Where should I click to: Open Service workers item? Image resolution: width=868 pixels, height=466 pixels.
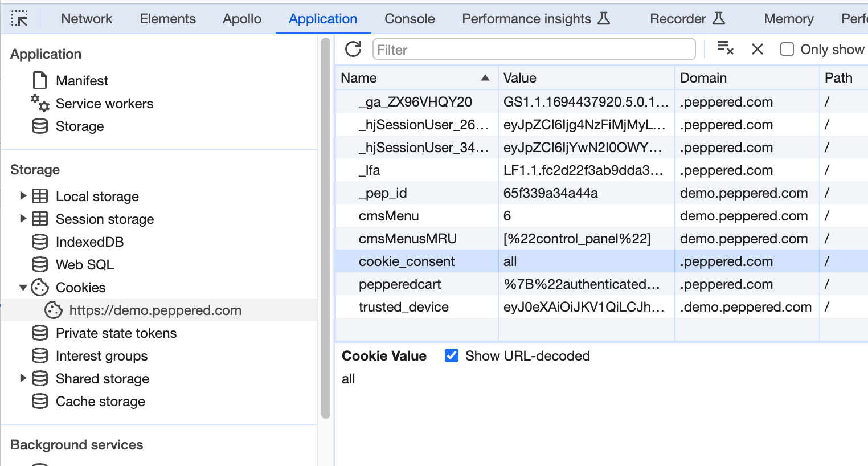click(x=104, y=104)
